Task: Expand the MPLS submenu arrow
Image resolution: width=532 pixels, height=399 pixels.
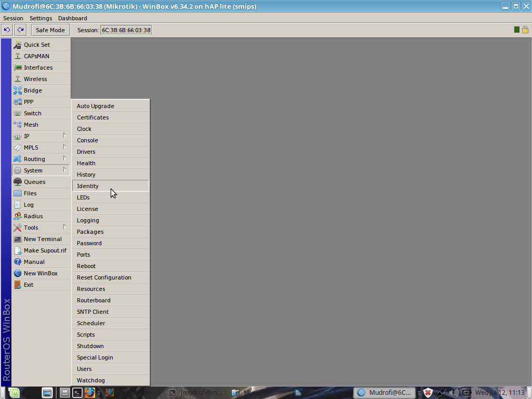Action: coord(64,147)
